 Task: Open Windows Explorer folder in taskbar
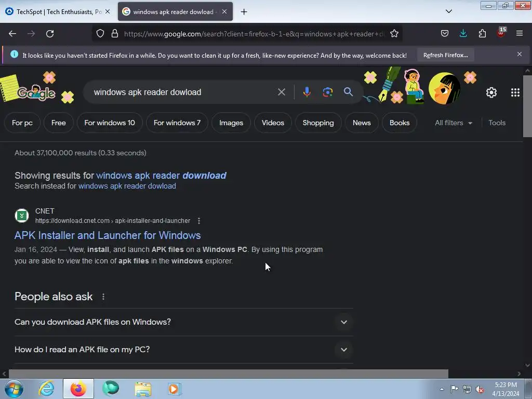coord(143,389)
